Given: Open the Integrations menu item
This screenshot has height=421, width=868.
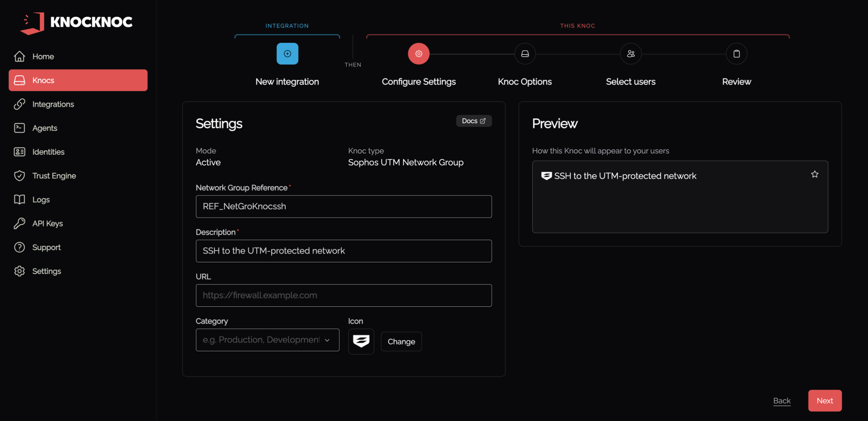Looking at the screenshot, I should [78, 104].
